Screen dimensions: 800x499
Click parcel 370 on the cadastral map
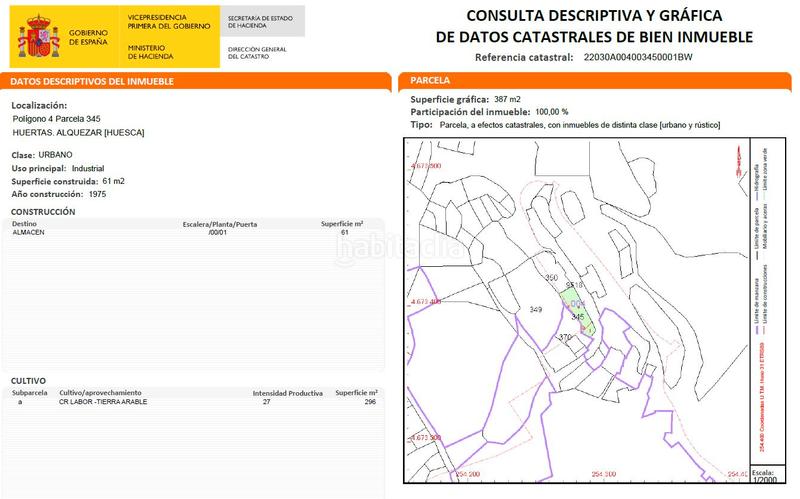[x=565, y=337]
